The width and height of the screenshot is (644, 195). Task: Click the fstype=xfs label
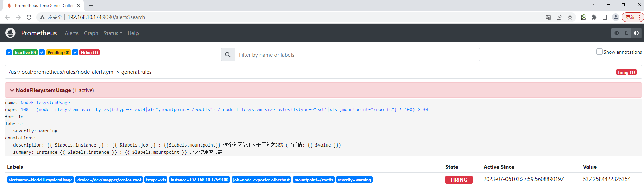pyautogui.click(x=156, y=180)
